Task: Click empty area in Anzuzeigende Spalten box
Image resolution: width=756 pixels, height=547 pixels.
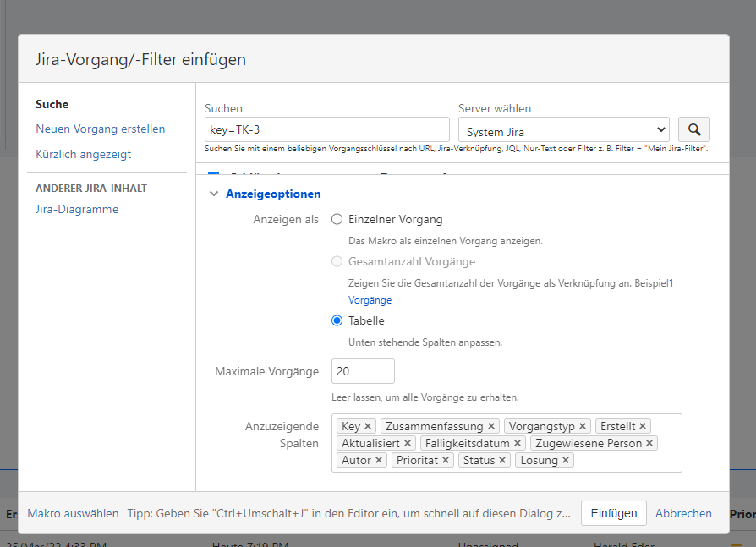Action: pos(627,460)
